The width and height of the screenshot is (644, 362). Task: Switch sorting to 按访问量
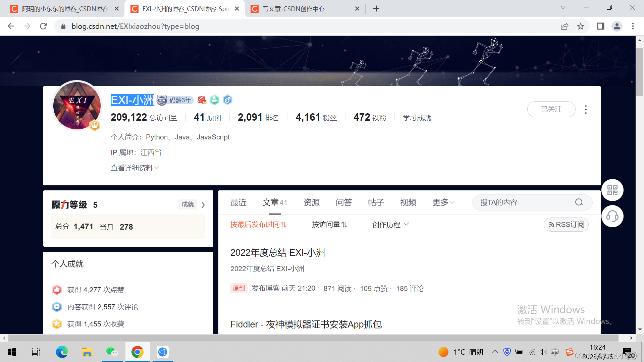pos(329,225)
